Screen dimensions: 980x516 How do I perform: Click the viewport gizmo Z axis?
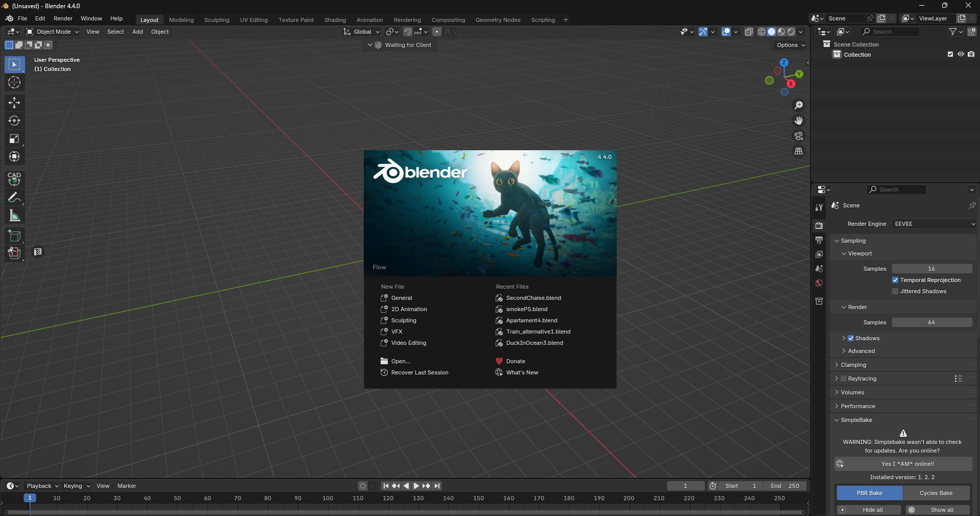click(784, 62)
